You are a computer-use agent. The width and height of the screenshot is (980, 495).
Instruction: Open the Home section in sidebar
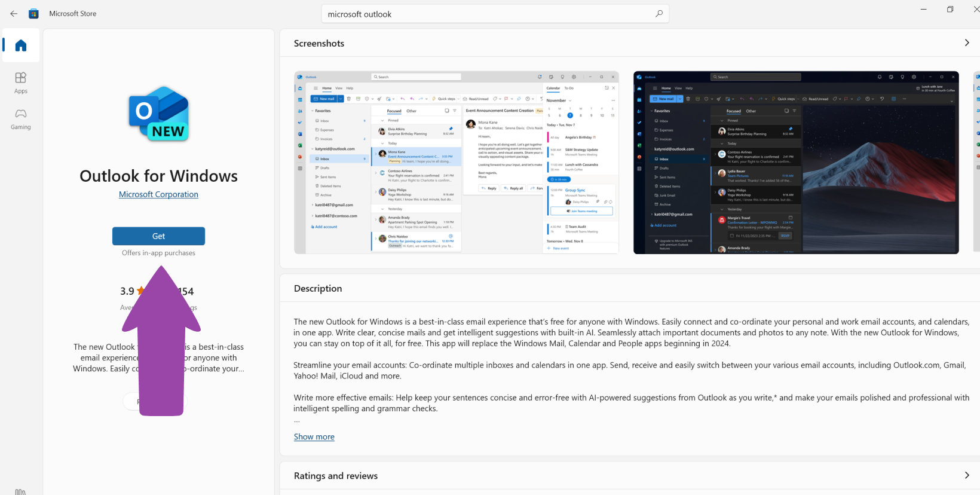(x=21, y=45)
